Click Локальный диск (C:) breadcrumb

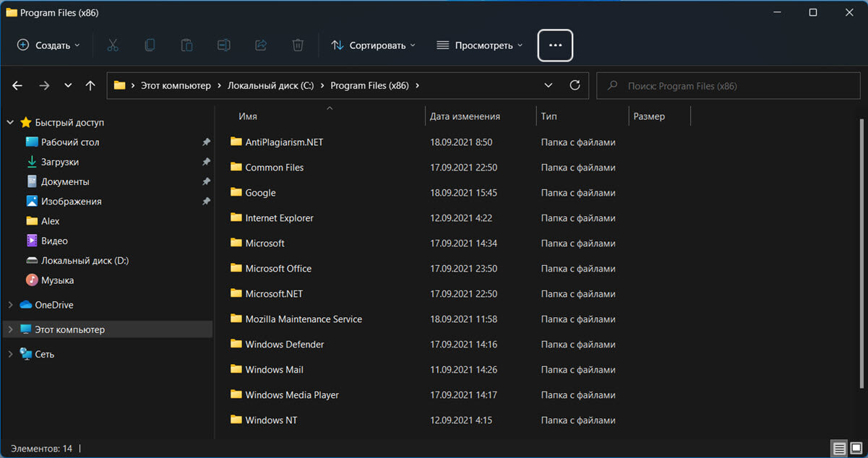click(x=271, y=85)
